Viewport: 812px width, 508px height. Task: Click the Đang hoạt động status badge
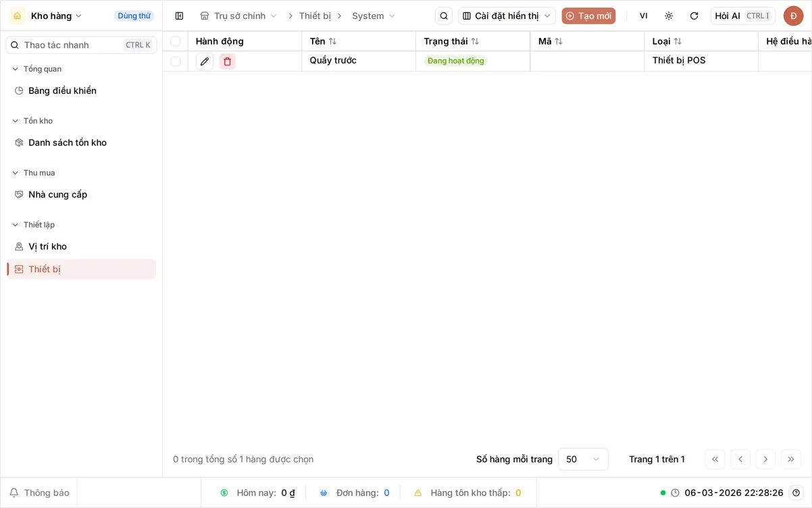[455, 61]
